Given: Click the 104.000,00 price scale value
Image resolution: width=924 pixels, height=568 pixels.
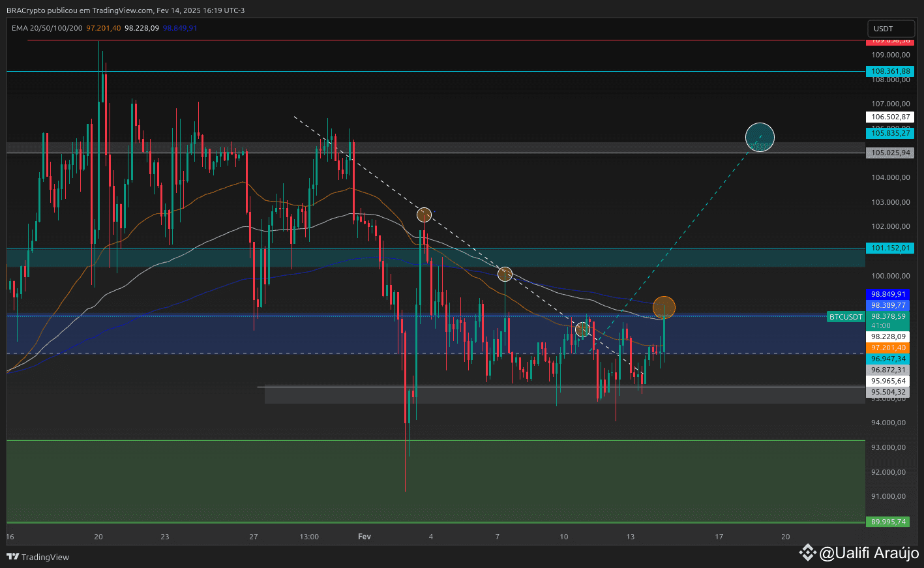Looking at the screenshot, I should pyautogui.click(x=890, y=177).
